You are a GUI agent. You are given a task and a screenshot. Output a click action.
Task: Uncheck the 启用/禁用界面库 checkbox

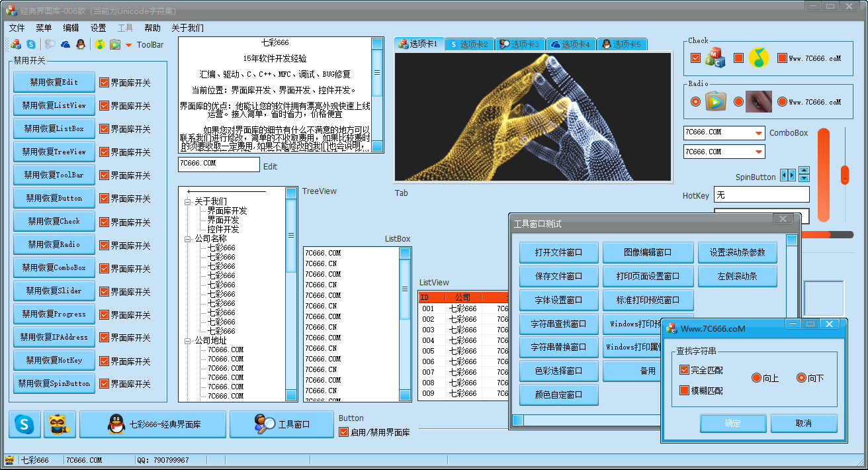343,432
